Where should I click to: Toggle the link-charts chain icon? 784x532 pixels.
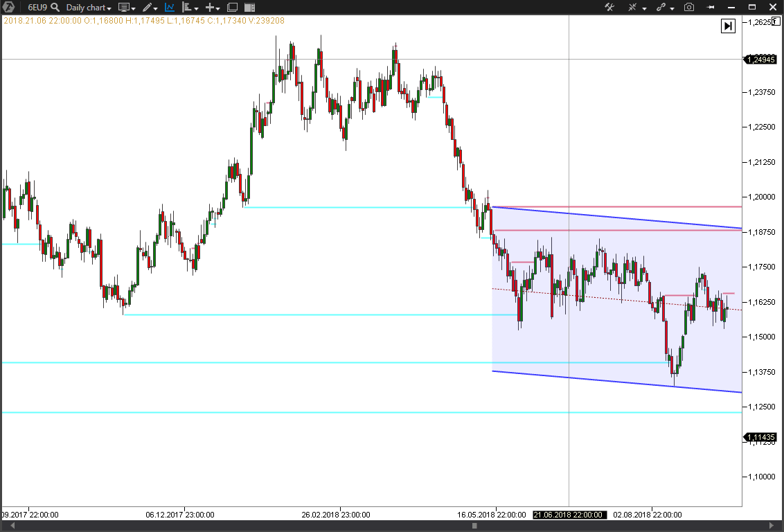click(661, 8)
